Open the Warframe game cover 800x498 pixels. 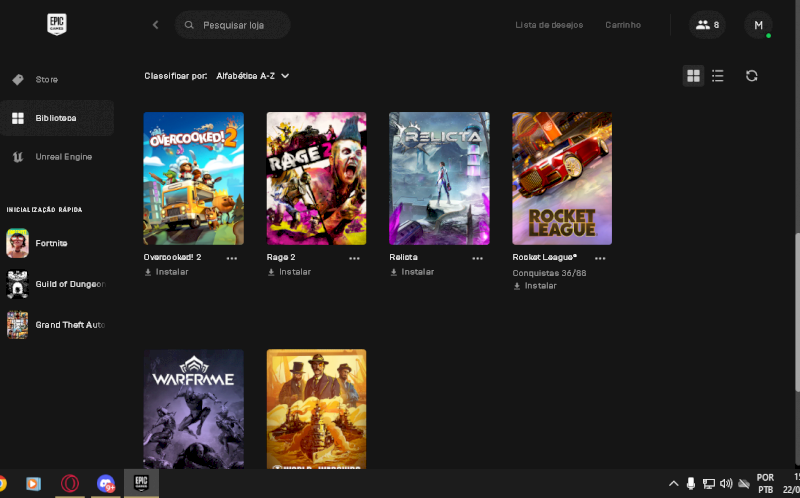click(193, 408)
